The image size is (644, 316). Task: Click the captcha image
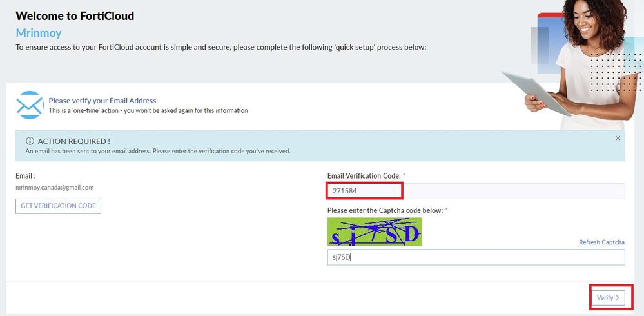click(x=375, y=232)
